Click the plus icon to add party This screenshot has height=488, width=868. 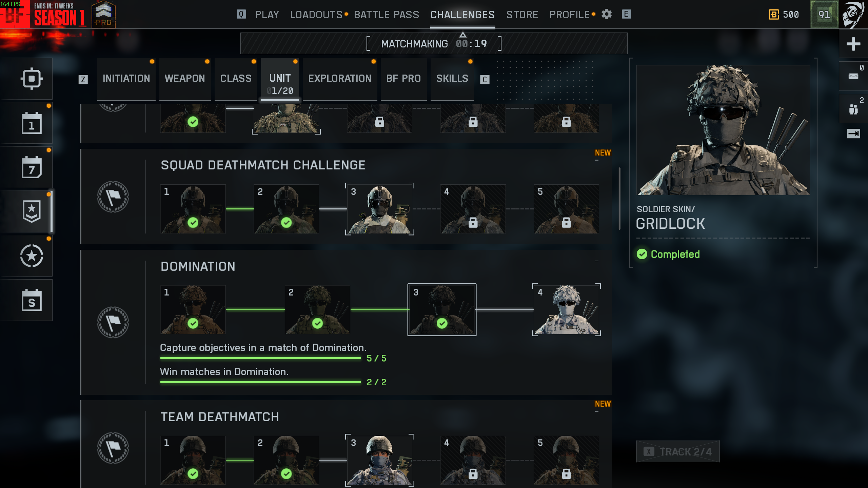853,44
